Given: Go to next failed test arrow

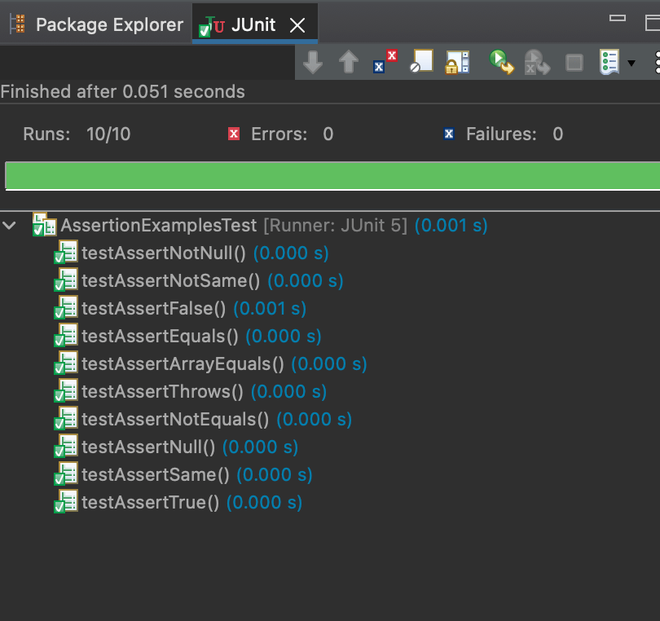Looking at the screenshot, I should click(313, 62).
